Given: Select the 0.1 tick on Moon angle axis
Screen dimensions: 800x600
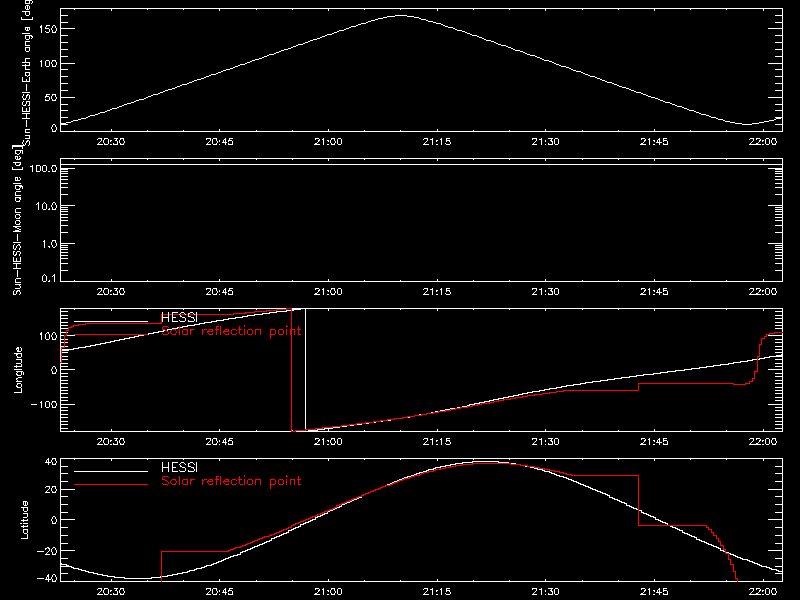Looking at the screenshot, I should (x=49, y=278).
